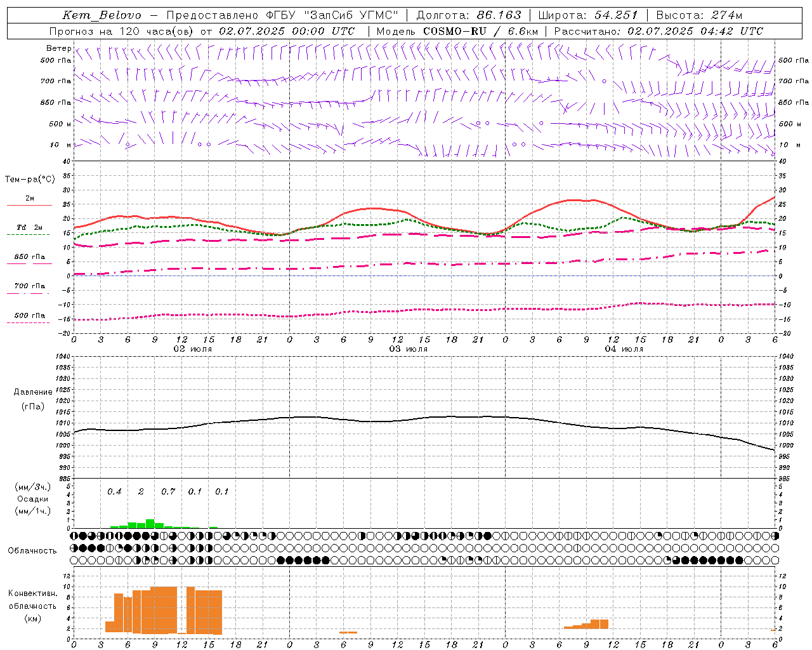The width and height of the screenshot is (812, 650).
Task: Select the 04 июля date label
Action: 624,349
